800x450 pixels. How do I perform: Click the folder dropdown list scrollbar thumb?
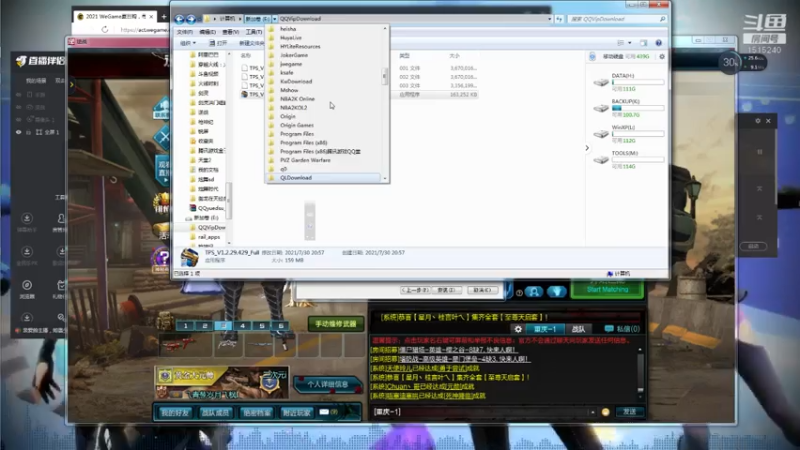[385, 77]
